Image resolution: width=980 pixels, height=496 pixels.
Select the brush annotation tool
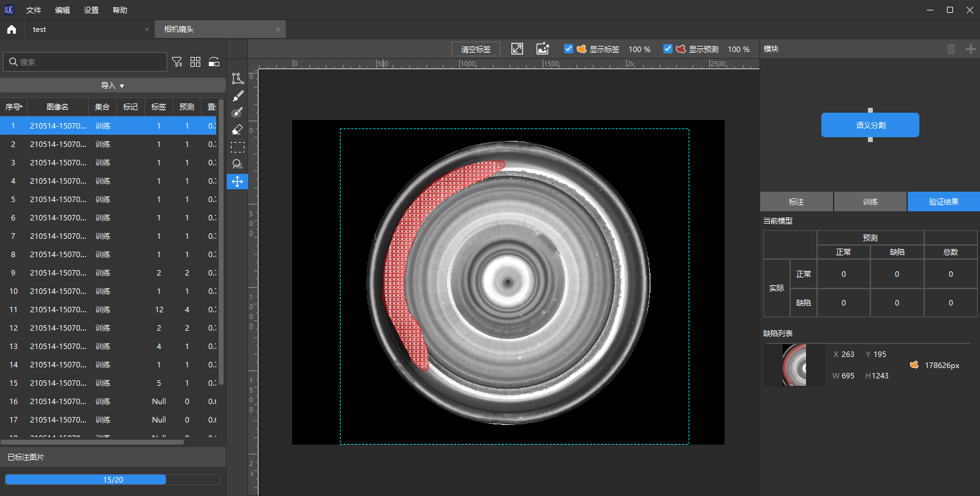tap(238, 96)
